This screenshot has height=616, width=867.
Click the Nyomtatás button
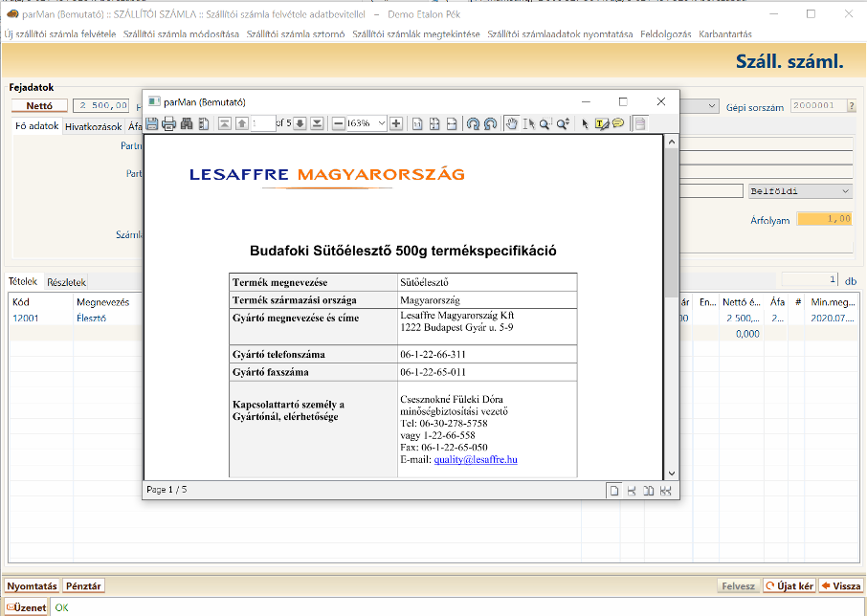[x=33, y=585]
